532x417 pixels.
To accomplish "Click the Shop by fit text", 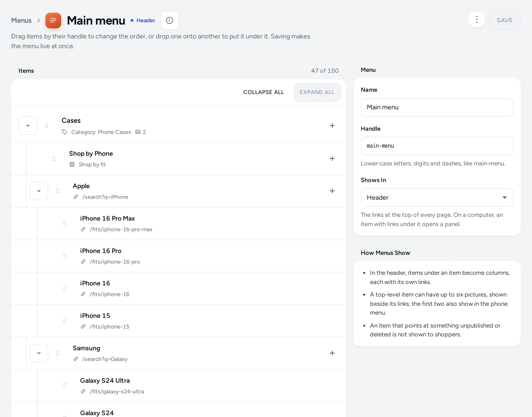I will (x=92, y=164).
